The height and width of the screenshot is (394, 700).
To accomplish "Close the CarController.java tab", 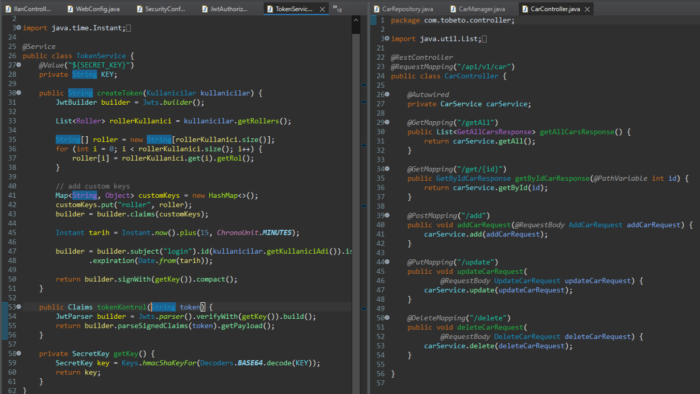I will (588, 9).
